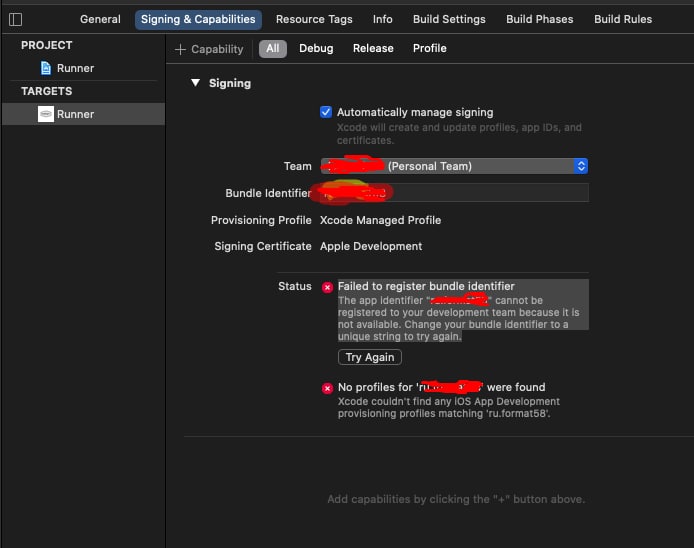Click the Xcode Managed Profile value
694x548 pixels.
[380, 220]
